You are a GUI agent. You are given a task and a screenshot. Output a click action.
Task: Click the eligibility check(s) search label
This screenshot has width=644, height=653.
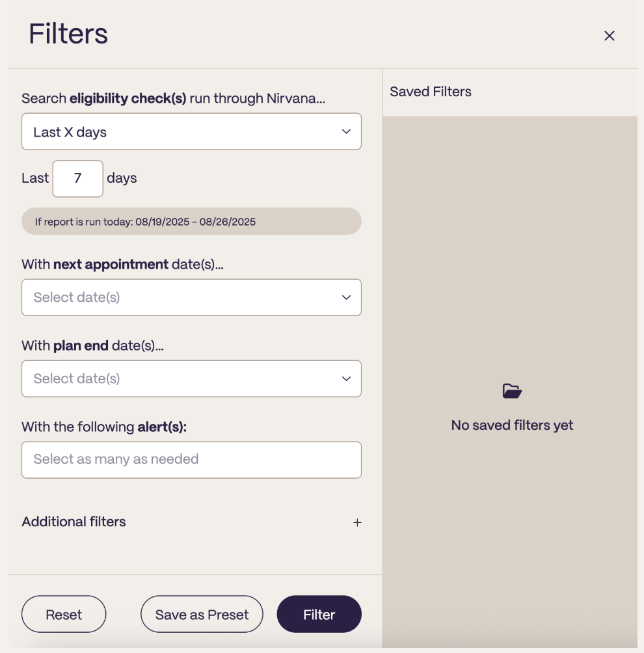tap(173, 98)
